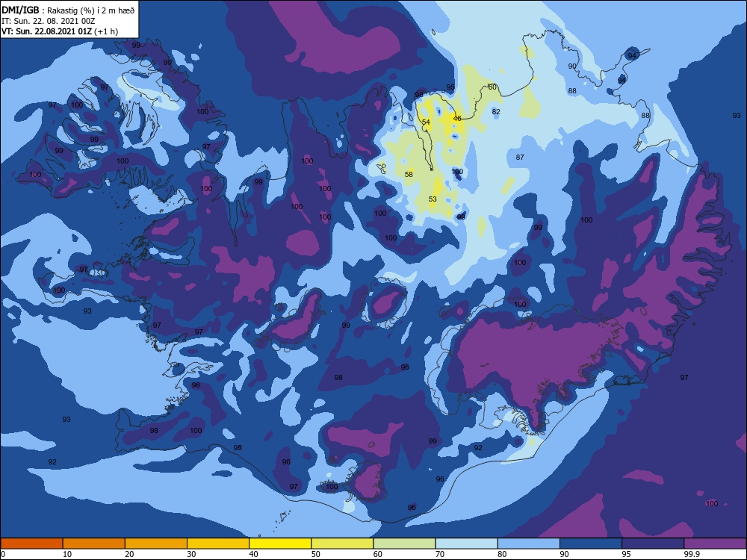Select the 20–30 light orange legend swatch
The width and height of the screenshot is (747, 560).
click(x=156, y=544)
